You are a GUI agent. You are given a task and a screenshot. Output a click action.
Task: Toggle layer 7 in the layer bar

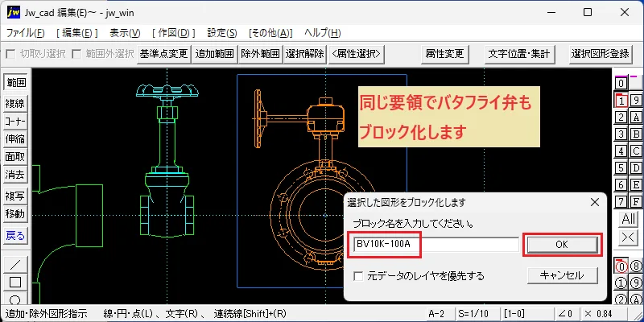click(x=621, y=202)
